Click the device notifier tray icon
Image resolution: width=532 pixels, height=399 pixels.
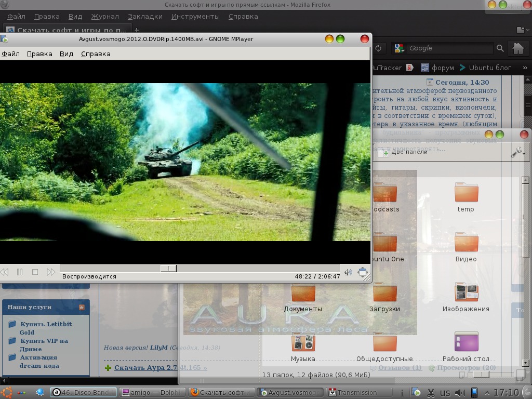(474, 393)
